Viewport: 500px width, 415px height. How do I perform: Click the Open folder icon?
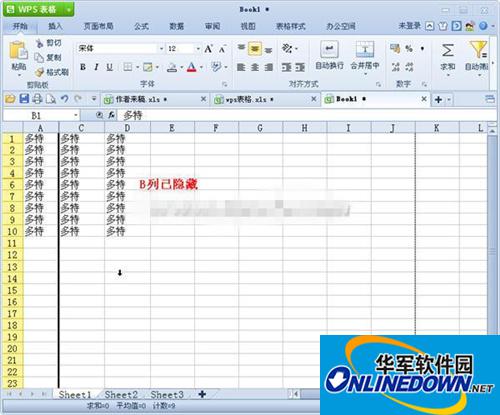click(10, 99)
